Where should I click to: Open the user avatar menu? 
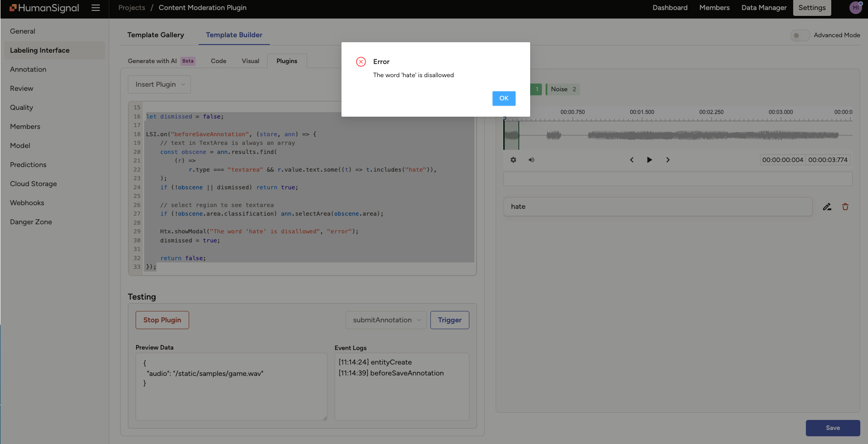855,8
